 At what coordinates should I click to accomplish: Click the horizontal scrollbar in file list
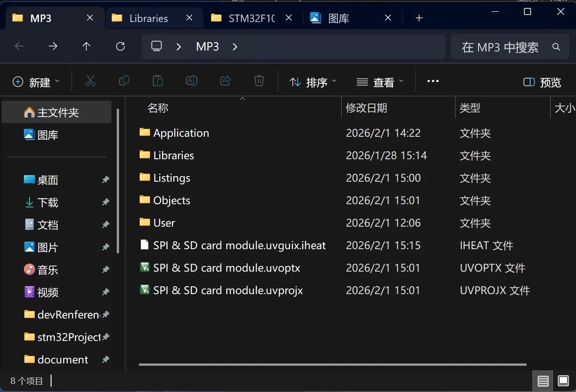tap(333, 364)
